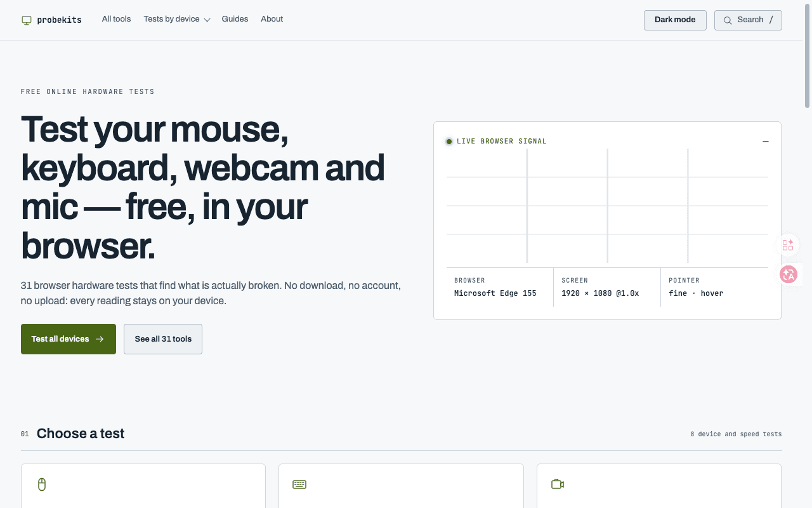
Task: Open the probekits home link text
Action: click(x=59, y=20)
